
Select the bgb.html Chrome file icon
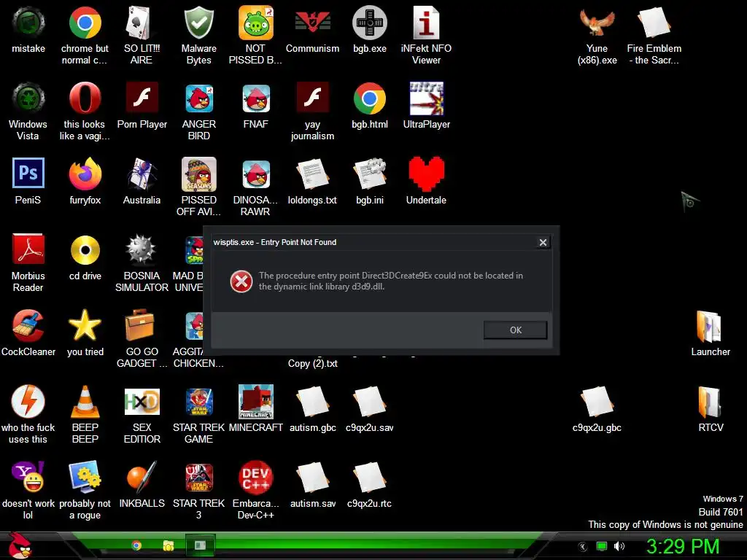[369, 98]
